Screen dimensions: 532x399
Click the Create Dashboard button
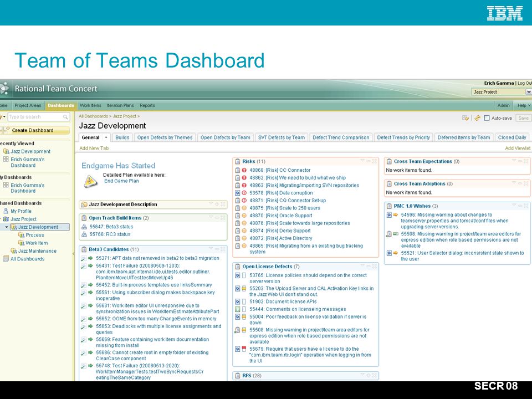[35, 130]
